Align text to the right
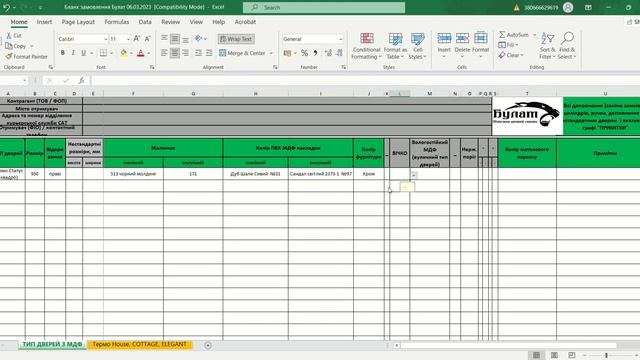The width and height of the screenshot is (640, 360). pyautogui.click(x=185, y=53)
